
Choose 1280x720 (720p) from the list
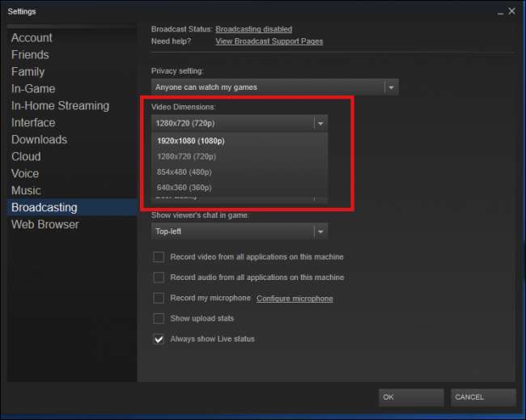pos(240,156)
